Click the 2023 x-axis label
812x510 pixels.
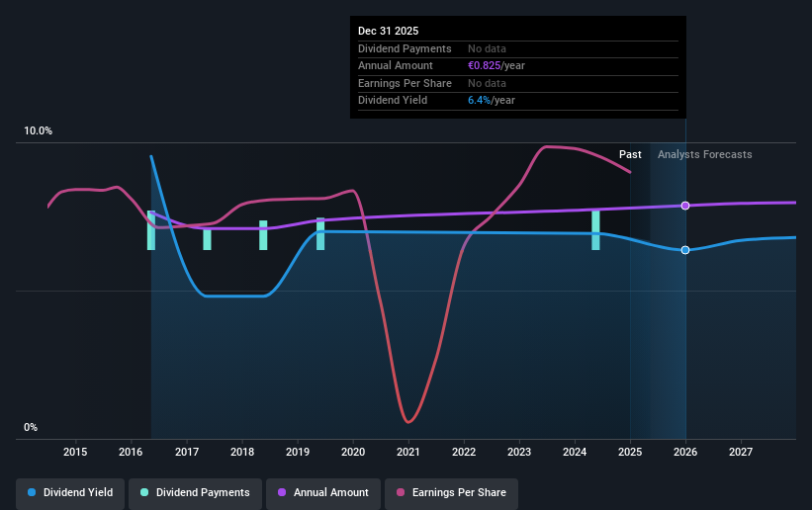tap(519, 452)
